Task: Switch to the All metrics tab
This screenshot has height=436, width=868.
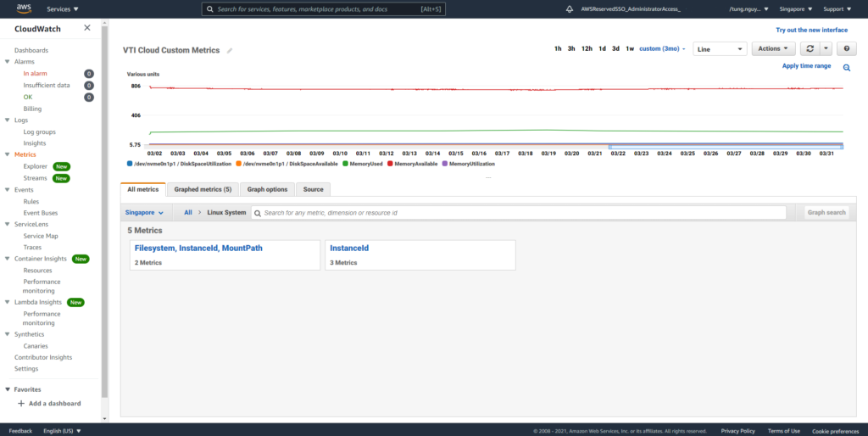Action: 142,189
